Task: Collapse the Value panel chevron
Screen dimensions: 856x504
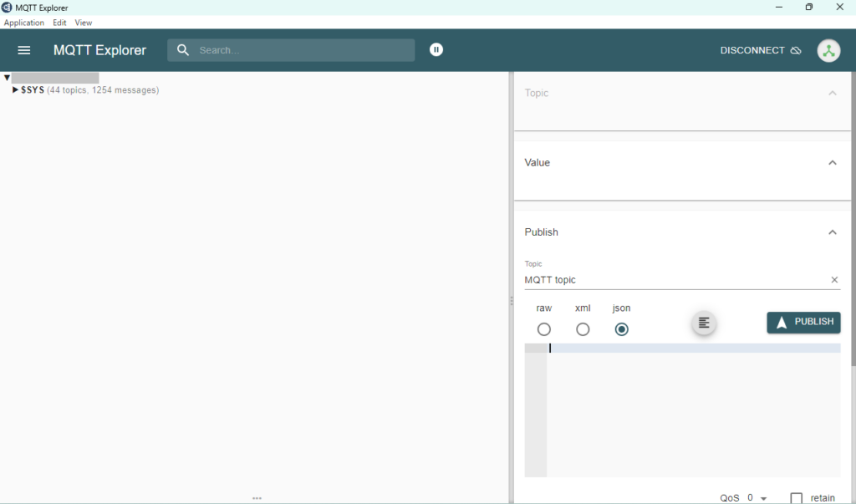Action: pyautogui.click(x=832, y=163)
